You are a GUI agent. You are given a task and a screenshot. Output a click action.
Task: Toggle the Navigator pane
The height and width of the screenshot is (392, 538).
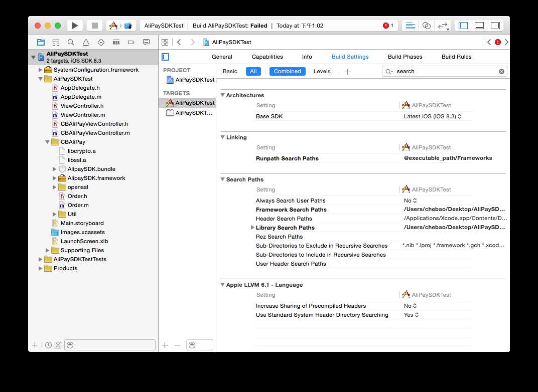click(463, 26)
